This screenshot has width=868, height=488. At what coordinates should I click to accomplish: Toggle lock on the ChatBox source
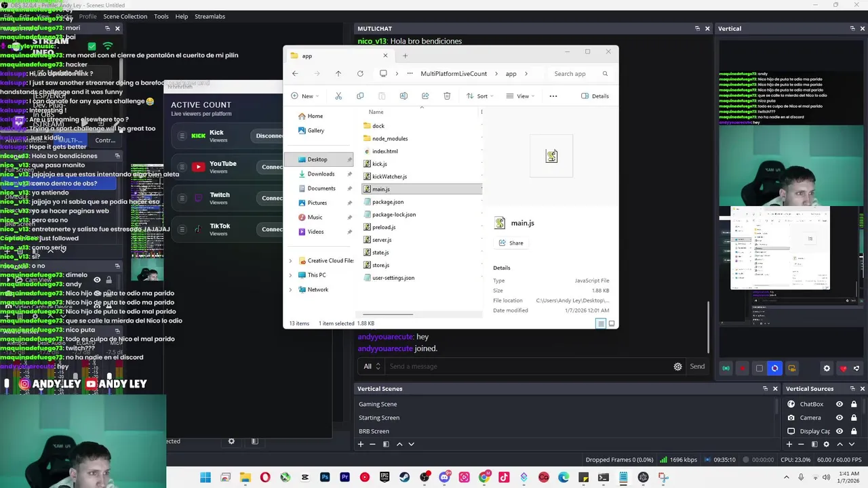tap(854, 404)
